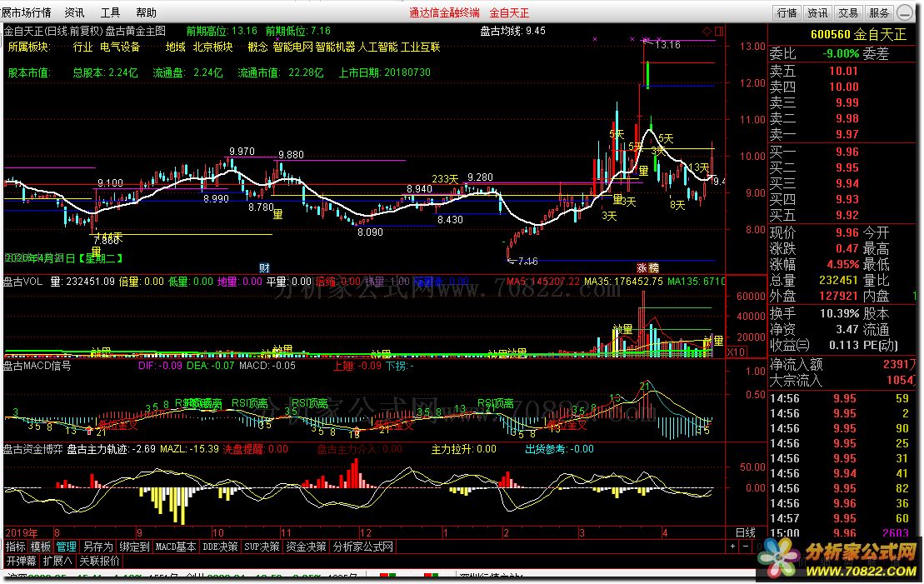This screenshot has width=924, height=584.
Task: Click the 9.970 peak label on the chart
Action: point(242,152)
